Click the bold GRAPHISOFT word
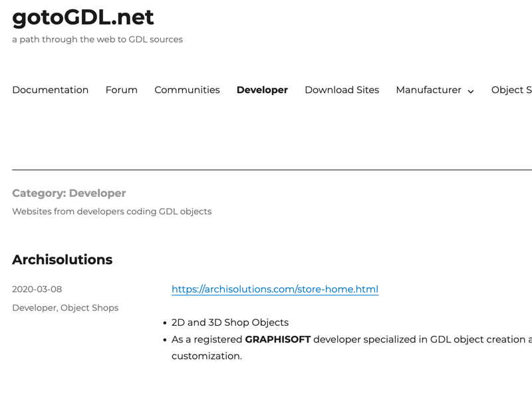Image resolution: width=532 pixels, height=399 pixels. (x=277, y=339)
